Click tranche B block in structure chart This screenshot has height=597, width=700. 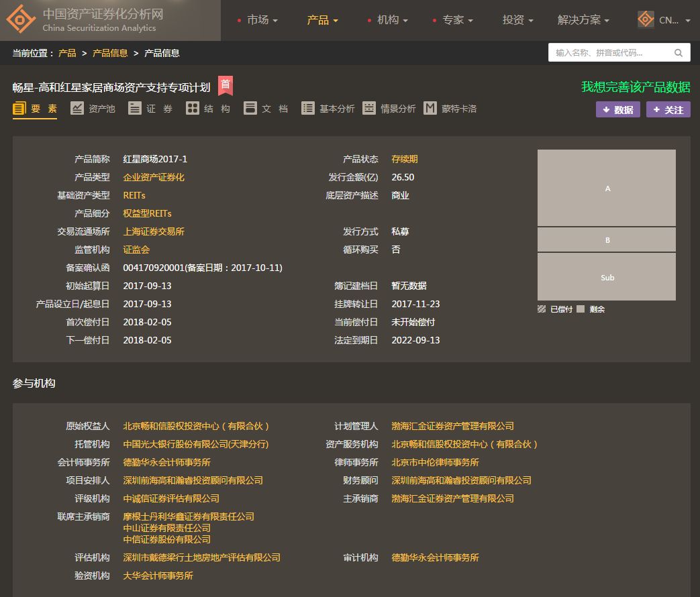tap(607, 239)
